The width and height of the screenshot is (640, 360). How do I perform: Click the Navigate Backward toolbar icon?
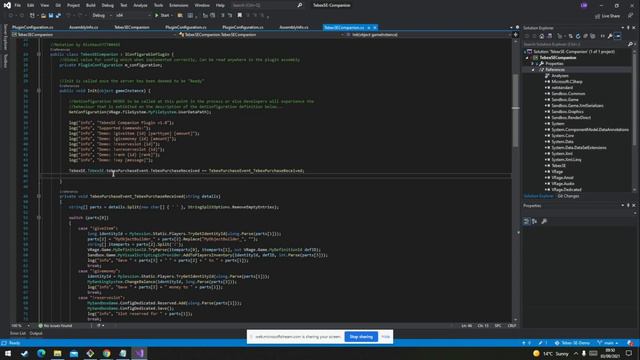point(11,16)
